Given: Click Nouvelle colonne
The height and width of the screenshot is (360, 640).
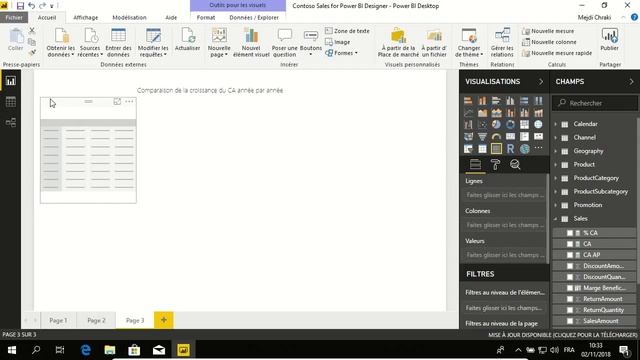Looking at the screenshot, I should [x=549, y=42].
